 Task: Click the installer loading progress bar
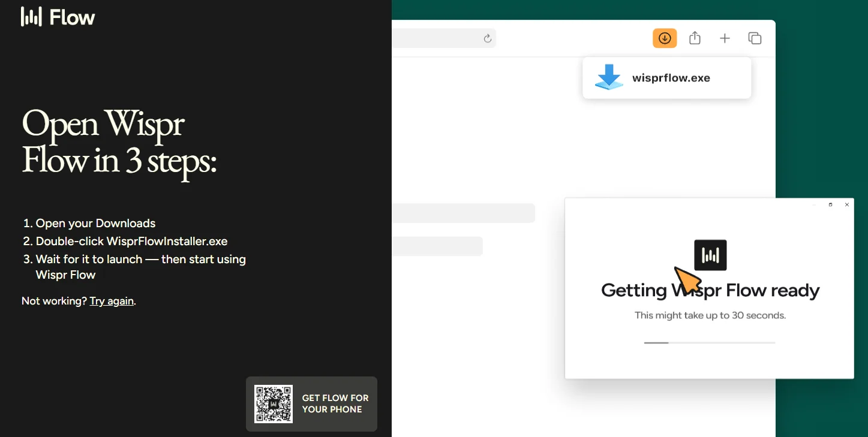click(x=710, y=343)
